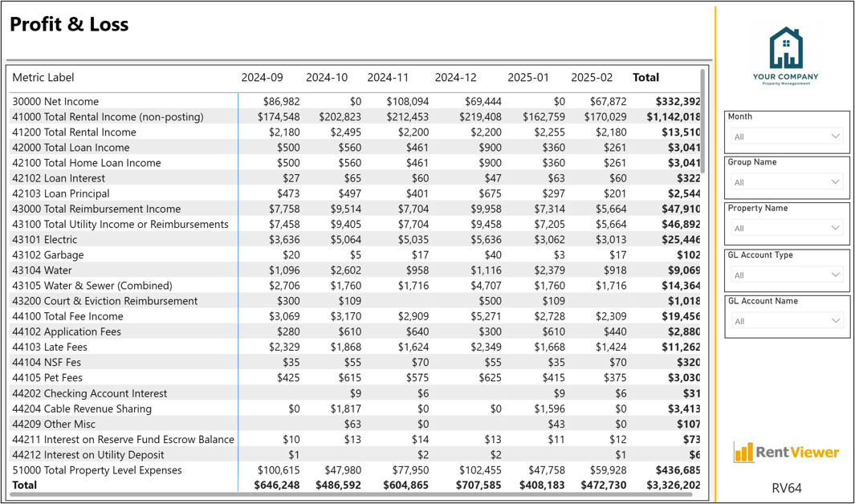Image resolution: width=855 pixels, height=504 pixels.
Task: Click the RentViewer bar chart logo
Action: click(786, 453)
